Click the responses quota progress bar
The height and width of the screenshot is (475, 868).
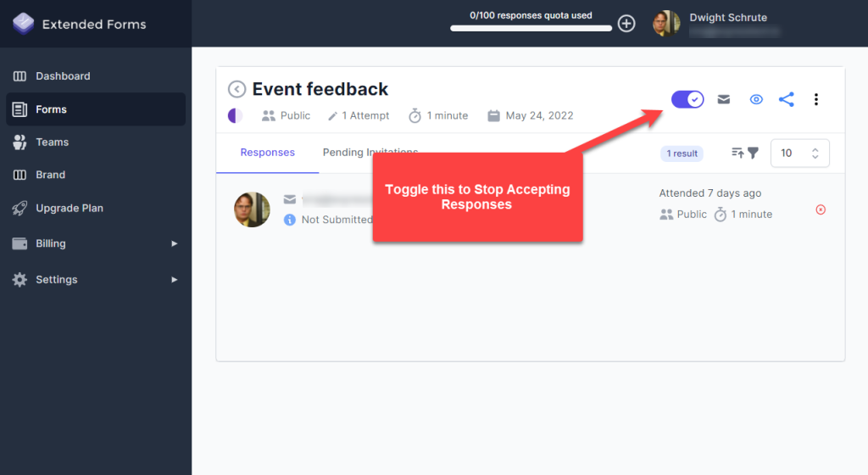click(531, 28)
